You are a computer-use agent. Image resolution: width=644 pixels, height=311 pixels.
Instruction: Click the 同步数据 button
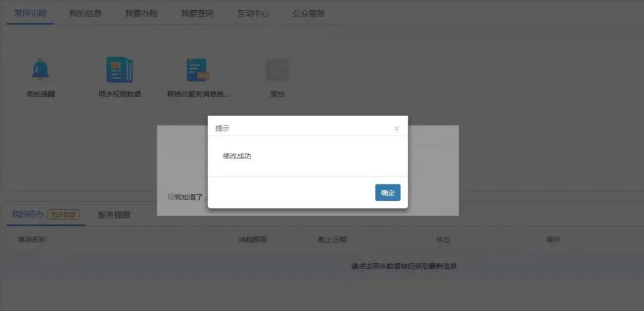pyautogui.click(x=63, y=214)
